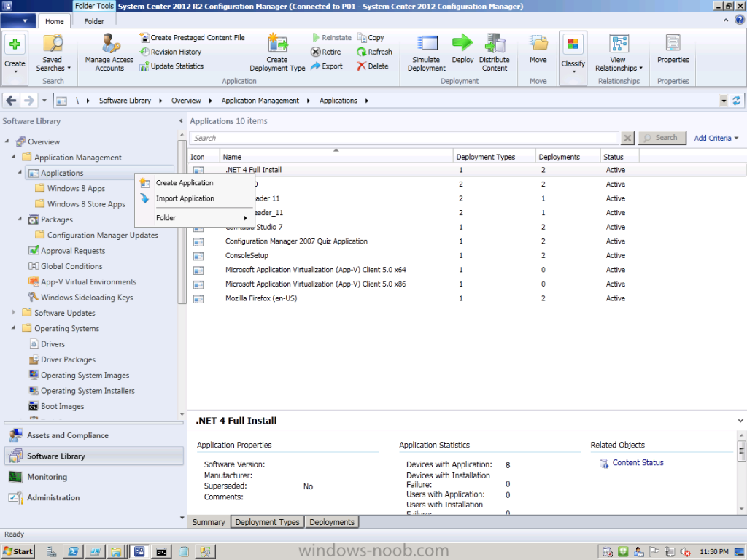Open the Content Status link
This screenshot has width=747, height=560.
[638, 463]
